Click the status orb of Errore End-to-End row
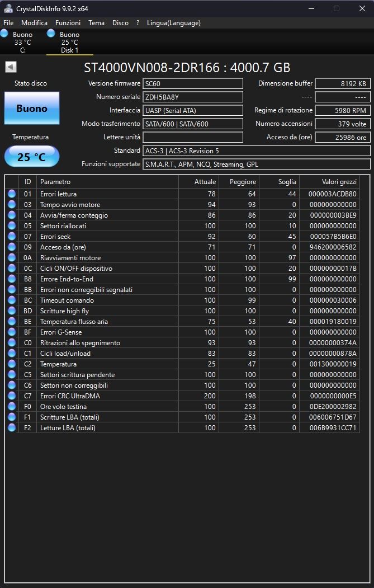The image size is (374, 588). pos(12,279)
